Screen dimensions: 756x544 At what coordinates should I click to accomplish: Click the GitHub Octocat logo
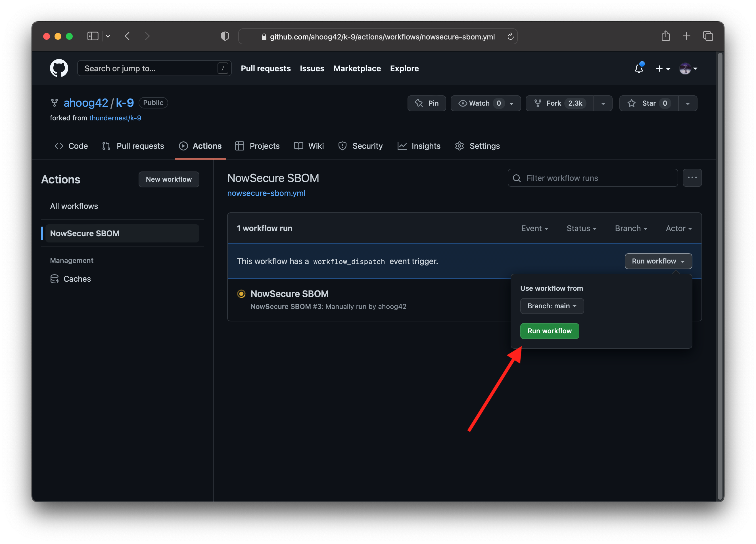59,68
